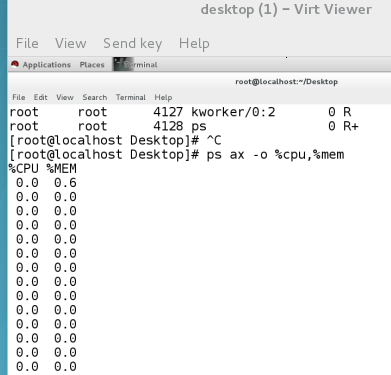Click the PID 4127 value
The image size is (391, 375).
pyautogui.click(x=168, y=112)
